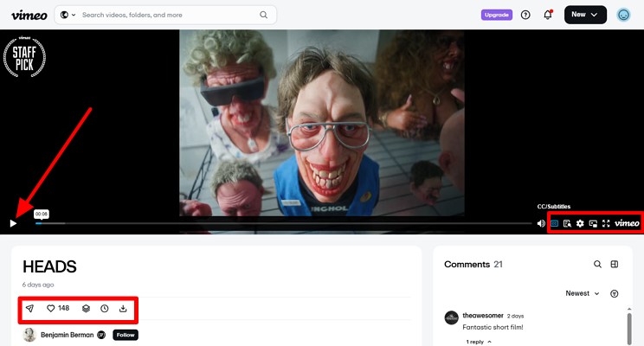The height and width of the screenshot is (346, 644).
Task: Click the 148 likes count
Action: [64, 308]
